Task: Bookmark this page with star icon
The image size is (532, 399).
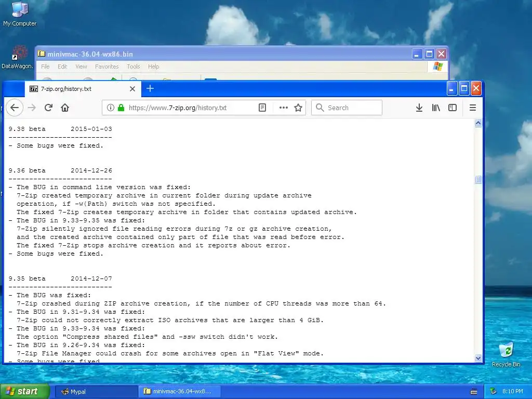Action: point(298,108)
